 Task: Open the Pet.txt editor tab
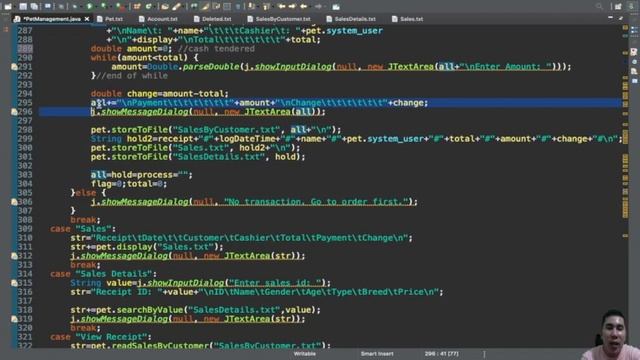(x=110, y=19)
